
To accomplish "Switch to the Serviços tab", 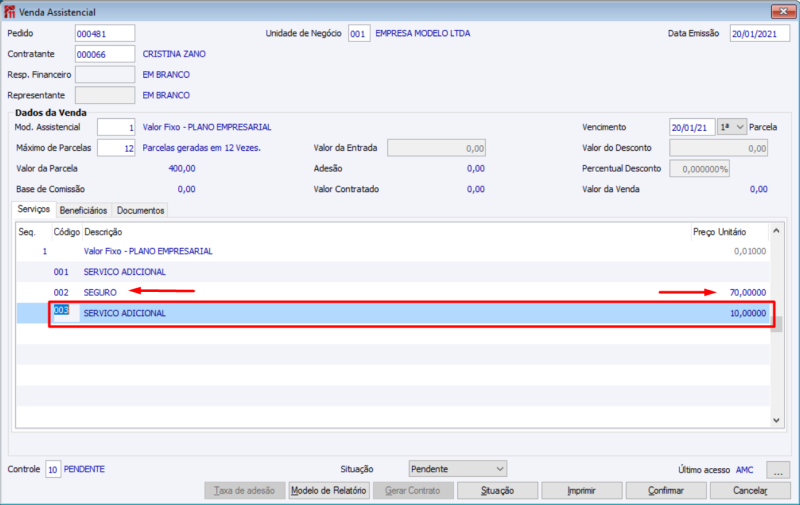I will [34, 209].
